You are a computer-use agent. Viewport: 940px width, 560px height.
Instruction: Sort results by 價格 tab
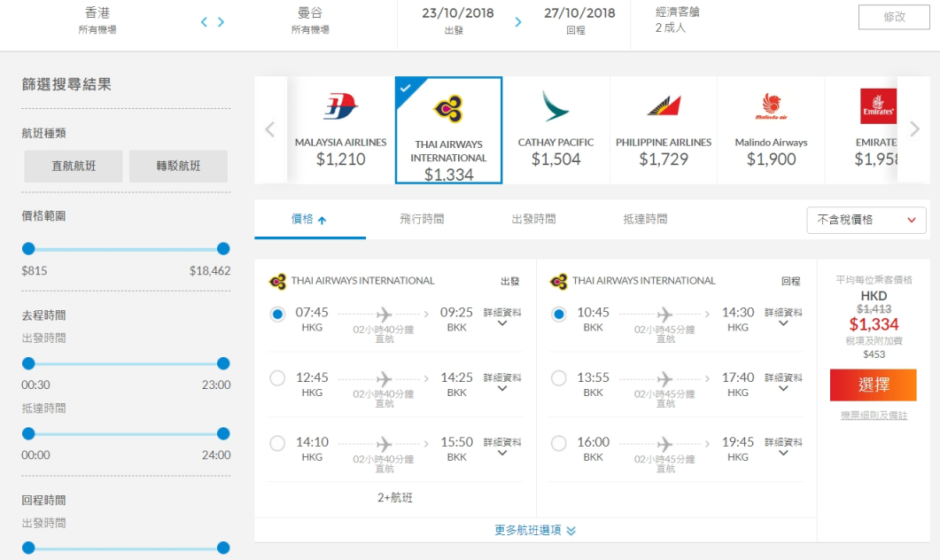[x=310, y=220]
